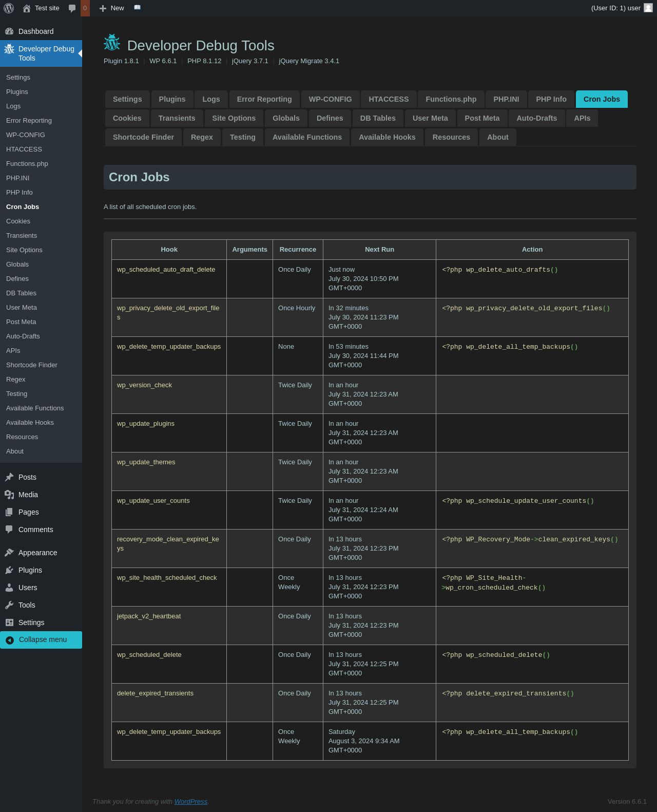Click the Tools wrench icon
Viewport: 657px width, 812px height.
click(9, 605)
